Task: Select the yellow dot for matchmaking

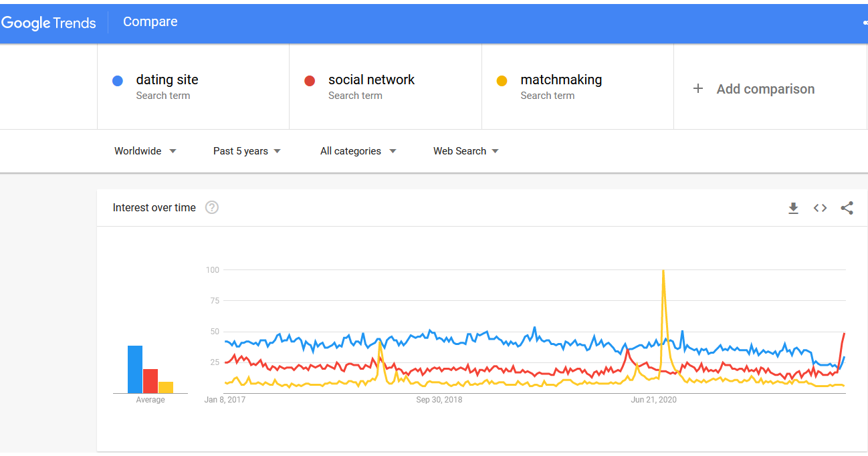Action: 502,81
